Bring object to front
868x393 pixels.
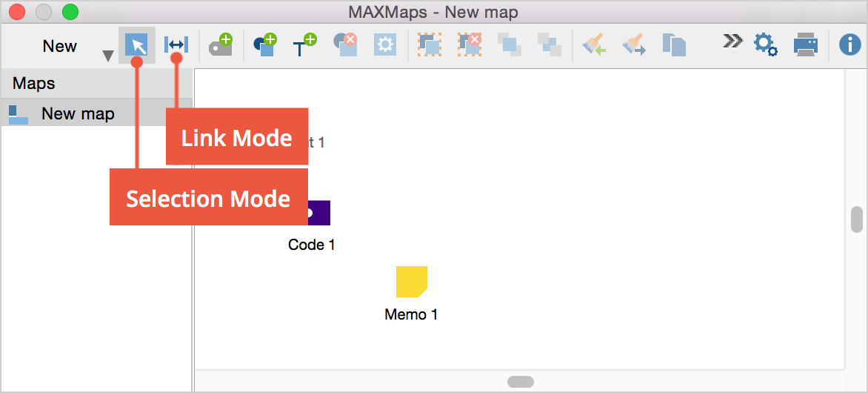[x=509, y=45]
